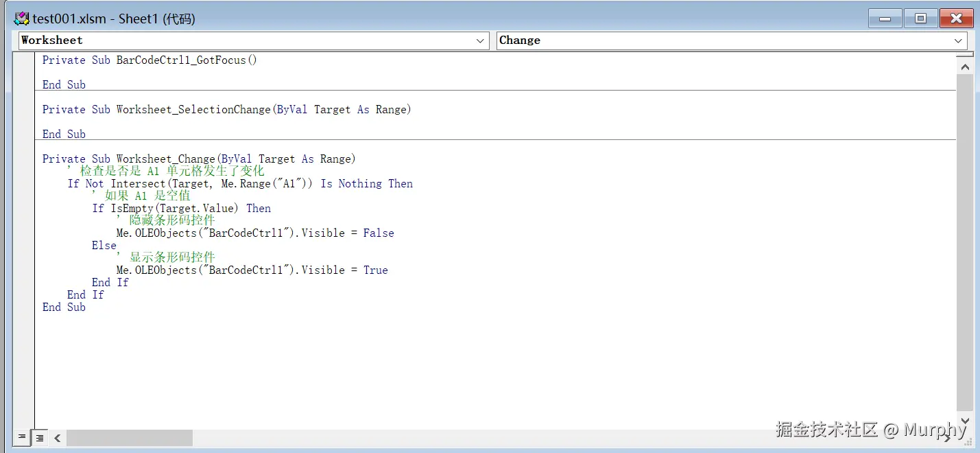The height and width of the screenshot is (453, 980).
Task: Click the split bar above vertical scrollbar
Action: [964, 55]
